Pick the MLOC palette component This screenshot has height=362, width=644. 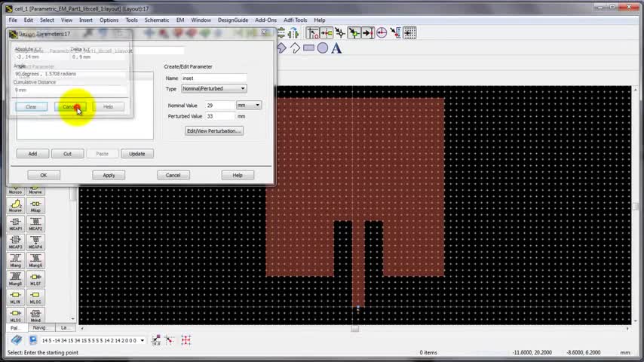[x=35, y=297]
